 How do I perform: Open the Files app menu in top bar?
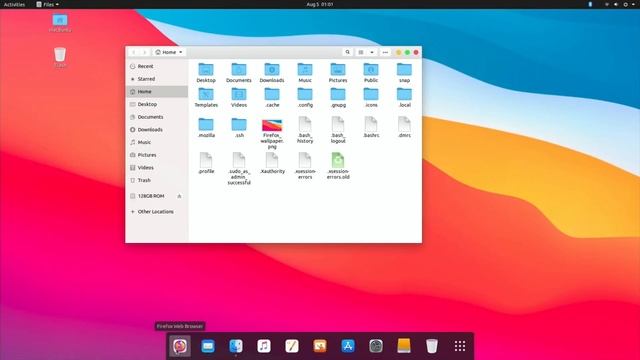47,4
